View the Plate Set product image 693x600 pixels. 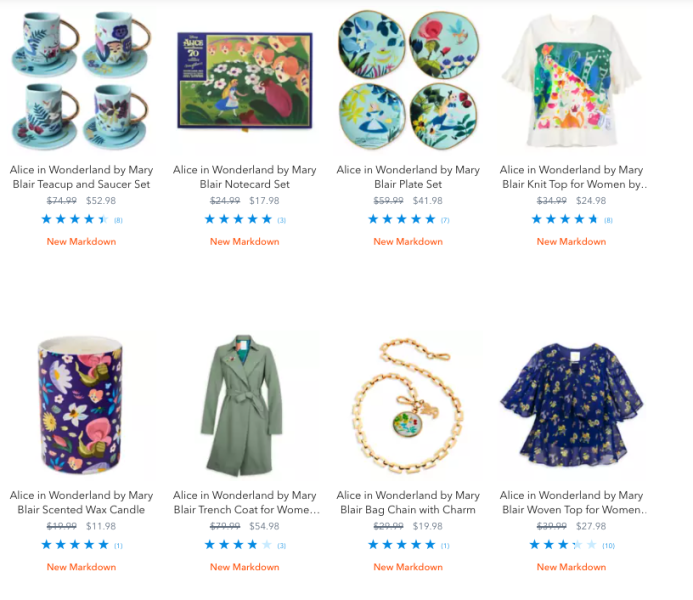pyautogui.click(x=408, y=81)
